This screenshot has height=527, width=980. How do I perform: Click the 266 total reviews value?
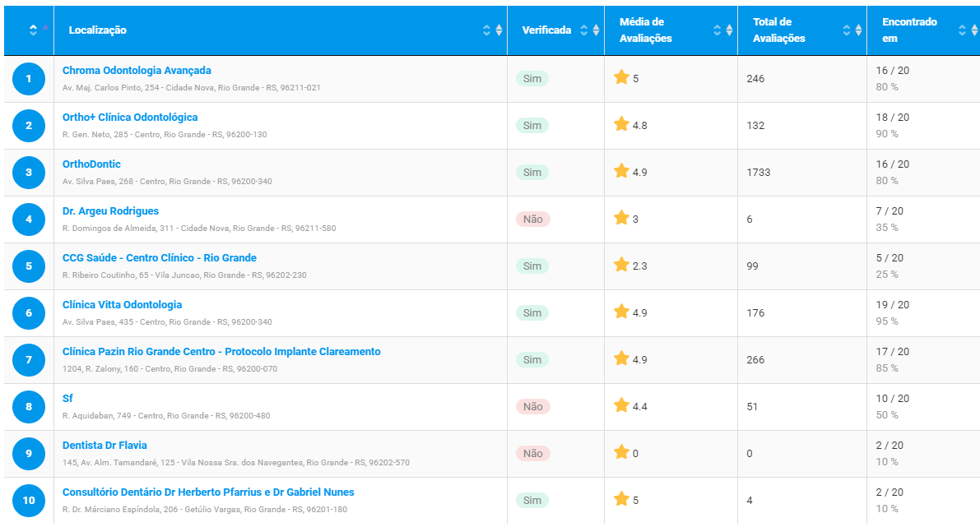[755, 359]
